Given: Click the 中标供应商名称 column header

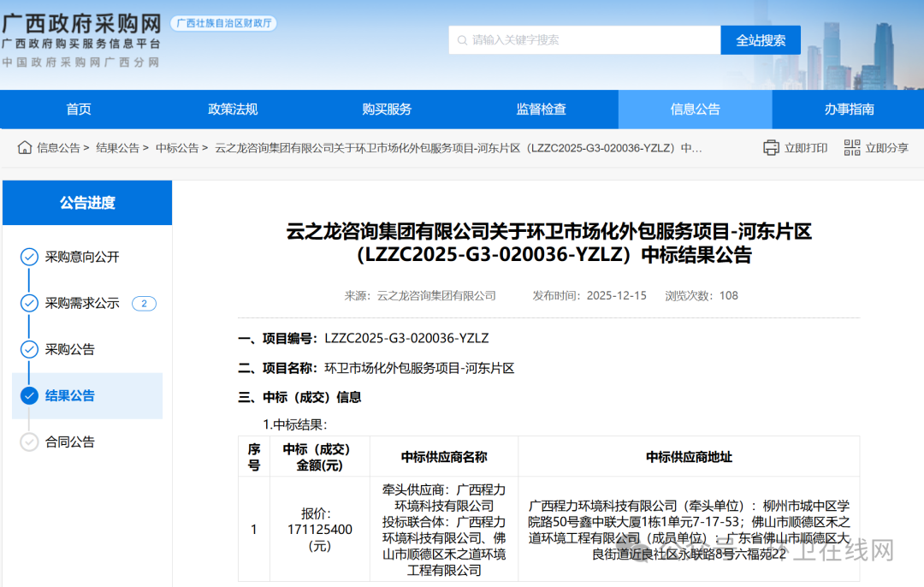Looking at the screenshot, I should (444, 457).
